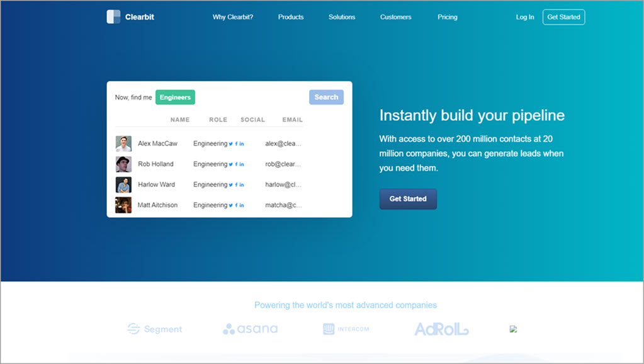
Task: Click the AdRoll company logo
Action: pyautogui.click(x=441, y=329)
